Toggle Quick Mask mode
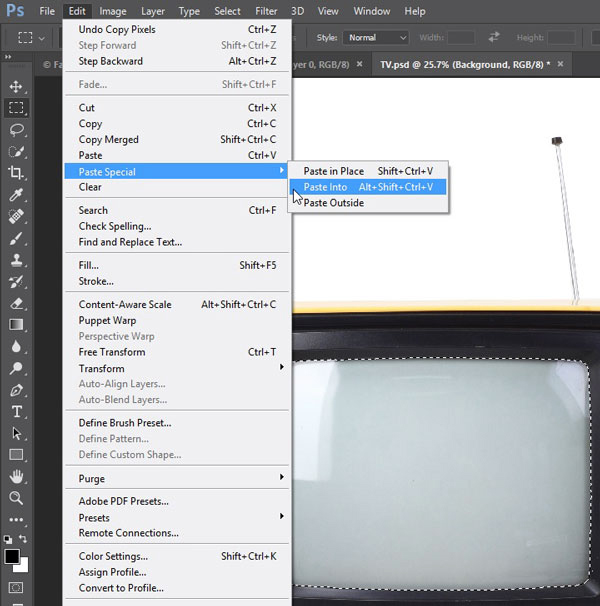Viewport: 600px width, 606px height. coord(16,587)
